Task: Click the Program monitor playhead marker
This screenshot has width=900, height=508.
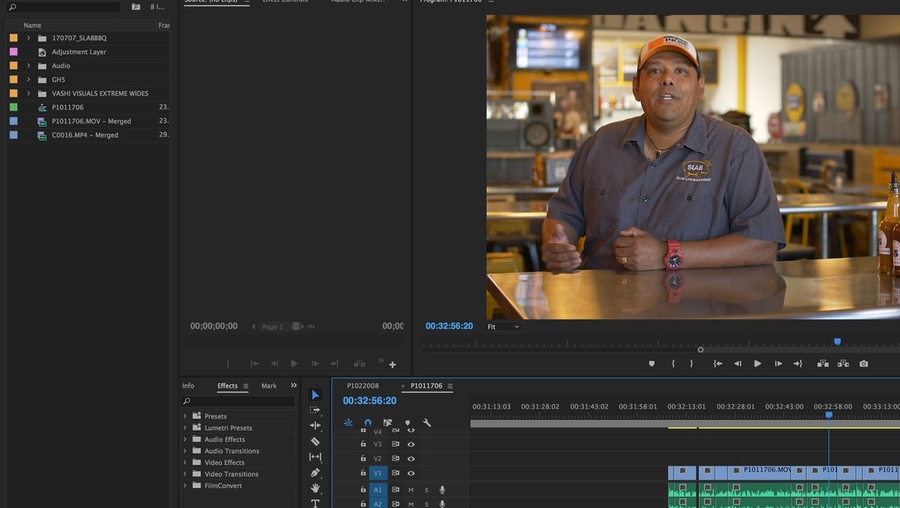Action: click(837, 342)
